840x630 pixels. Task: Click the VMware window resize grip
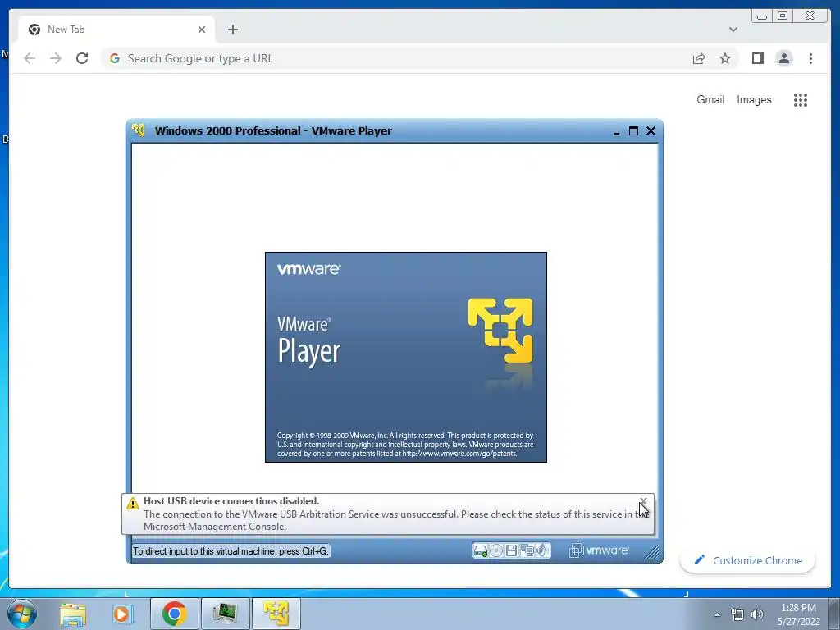click(652, 552)
